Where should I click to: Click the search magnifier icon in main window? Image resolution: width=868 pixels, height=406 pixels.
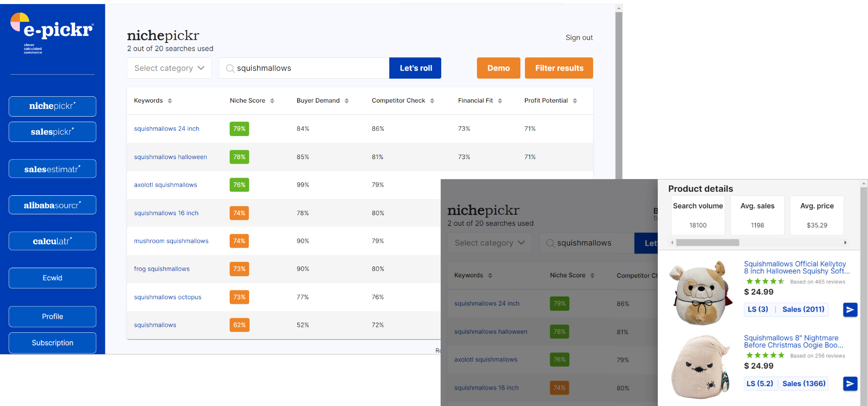pos(230,68)
